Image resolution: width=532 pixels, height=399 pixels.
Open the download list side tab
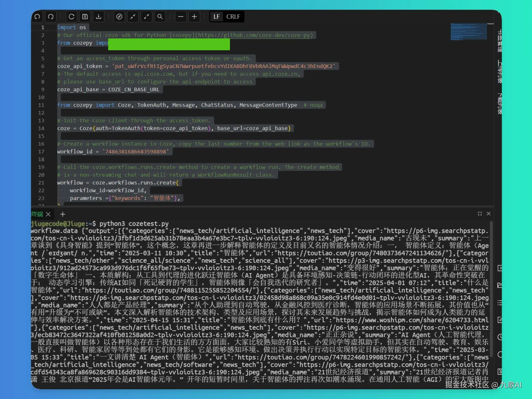pyautogui.click(x=499, y=103)
